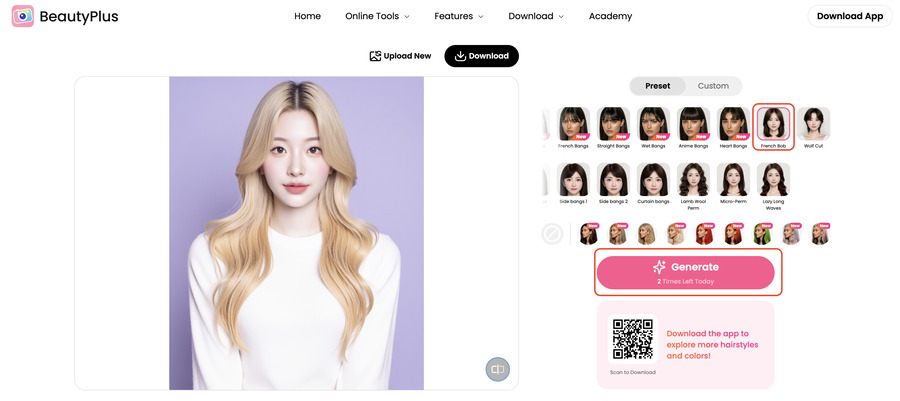Choose the silver-blue hair color swatch
Image resolution: width=900 pixels, height=401 pixels.
point(792,234)
